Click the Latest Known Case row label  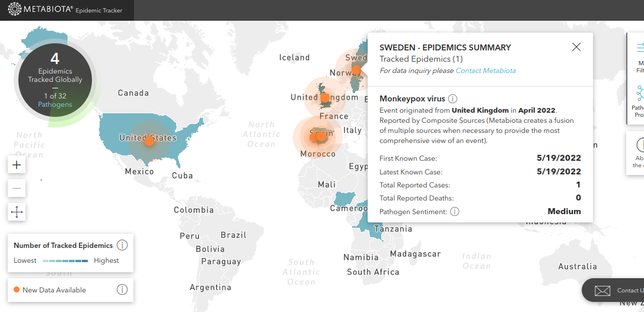411,172
